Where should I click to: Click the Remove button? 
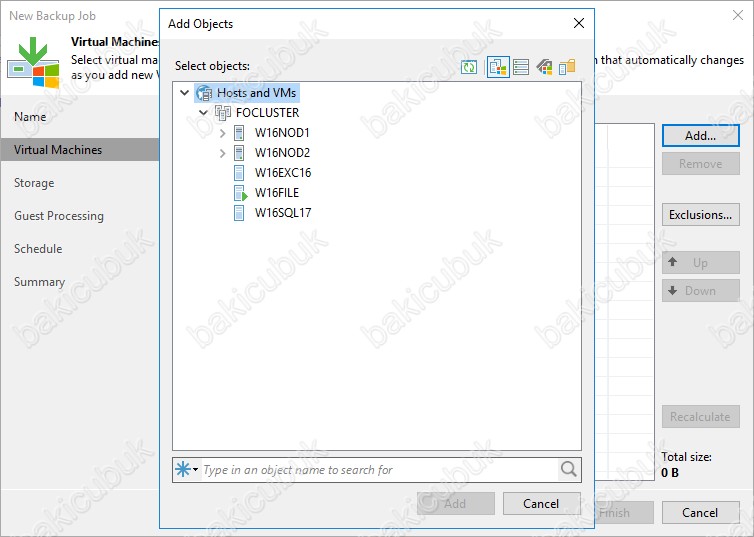click(701, 164)
